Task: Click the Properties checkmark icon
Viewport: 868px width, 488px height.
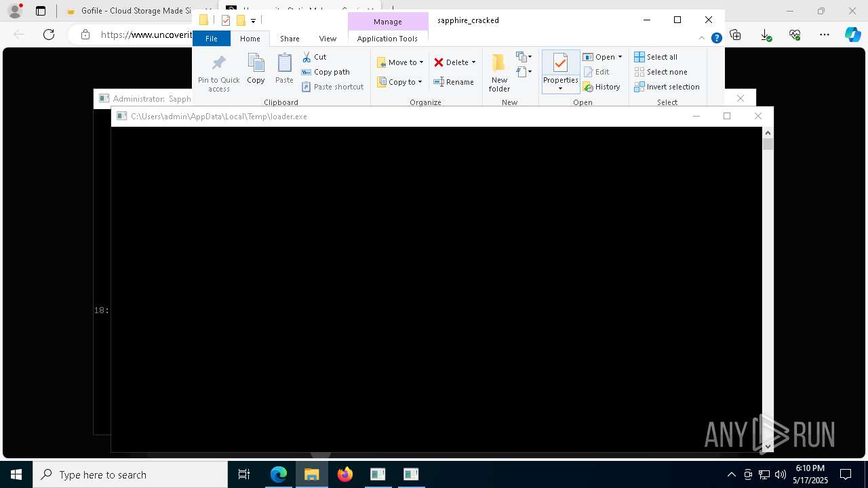Action: pos(560,64)
